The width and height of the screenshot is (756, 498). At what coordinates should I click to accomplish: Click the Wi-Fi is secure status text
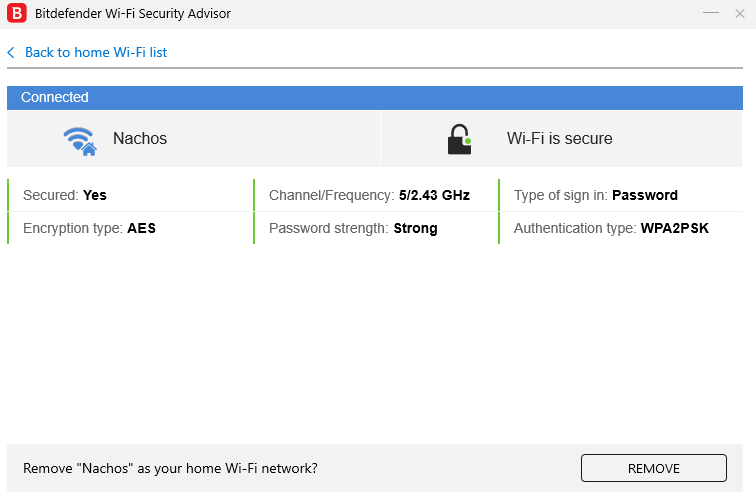pyautogui.click(x=559, y=139)
